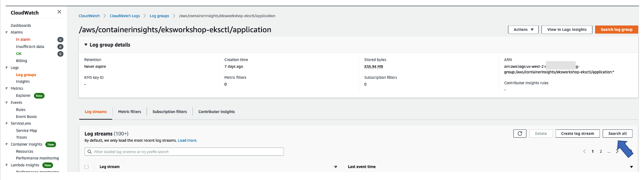Collapse the ServiceLens sidebar section
644x180 pixels.
(x=7, y=124)
